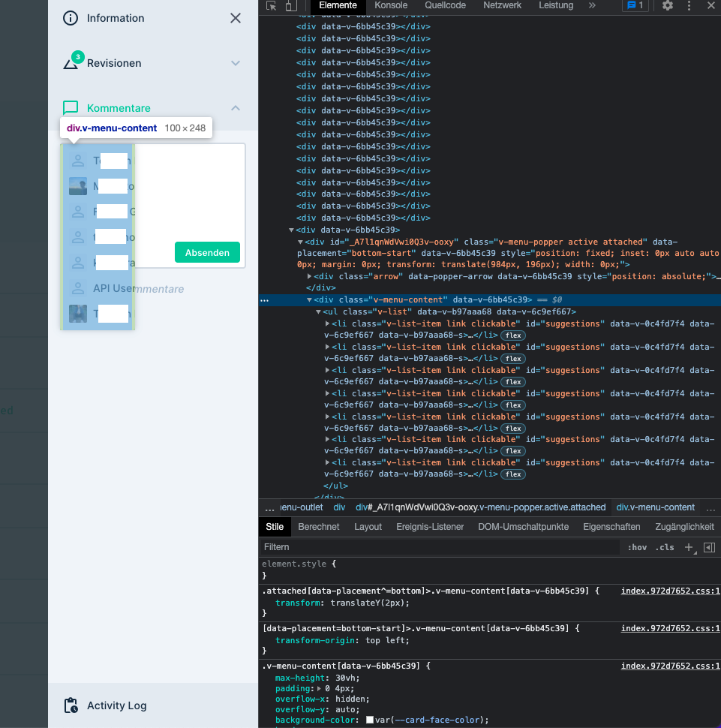
Task: Edit the overflow-y auto value
Action: [x=345, y=709]
